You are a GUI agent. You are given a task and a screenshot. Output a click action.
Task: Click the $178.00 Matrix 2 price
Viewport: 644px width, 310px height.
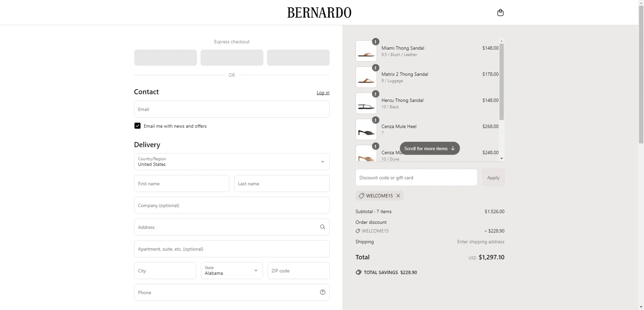[490, 74]
